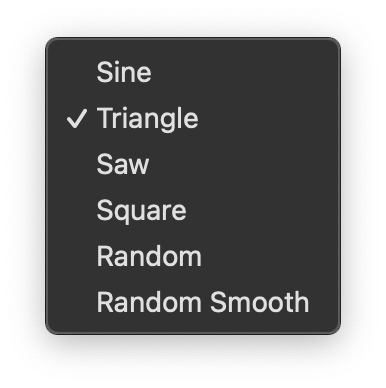Choose the entry just below Square
Viewport: 386px width, 388px height.
tap(193, 256)
